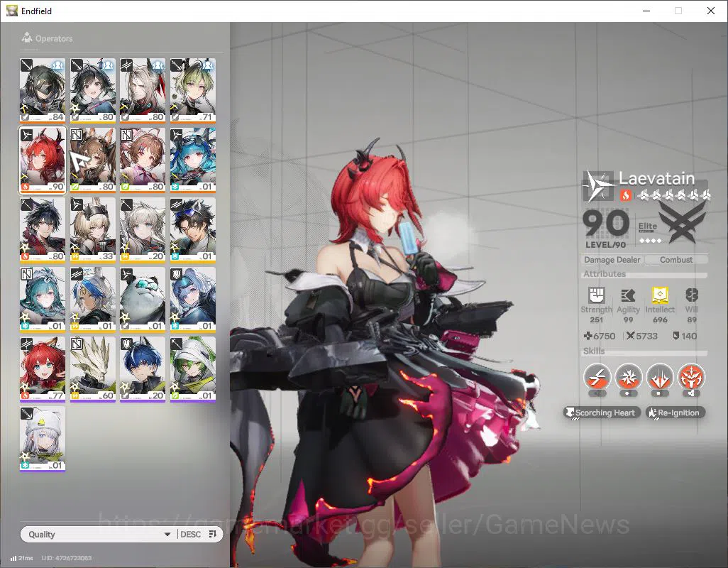Click the Damage Dealer role tag
The width and height of the screenshot is (728, 568).
(612, 260)
